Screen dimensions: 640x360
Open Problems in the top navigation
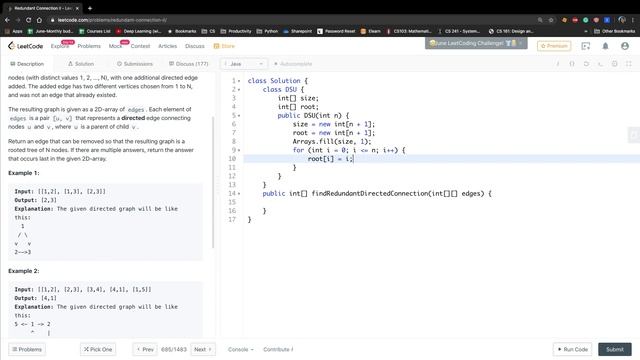89,46
